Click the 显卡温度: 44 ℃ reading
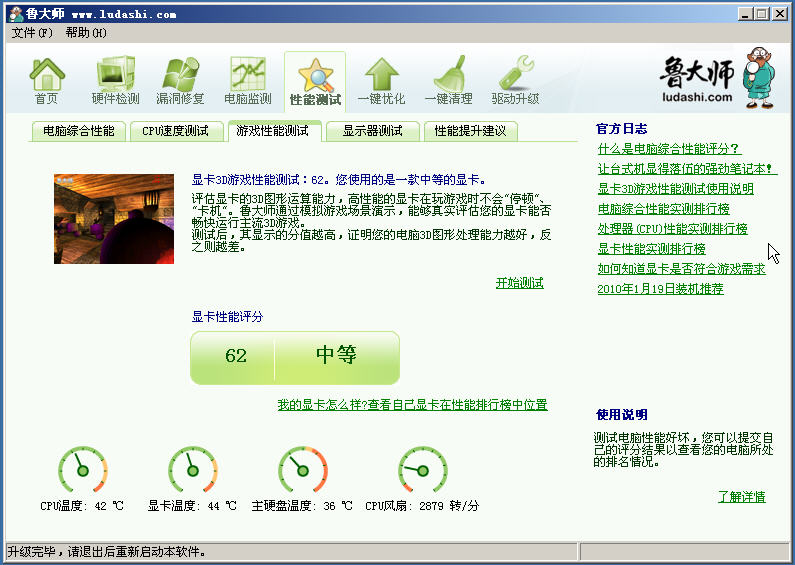 192,506
